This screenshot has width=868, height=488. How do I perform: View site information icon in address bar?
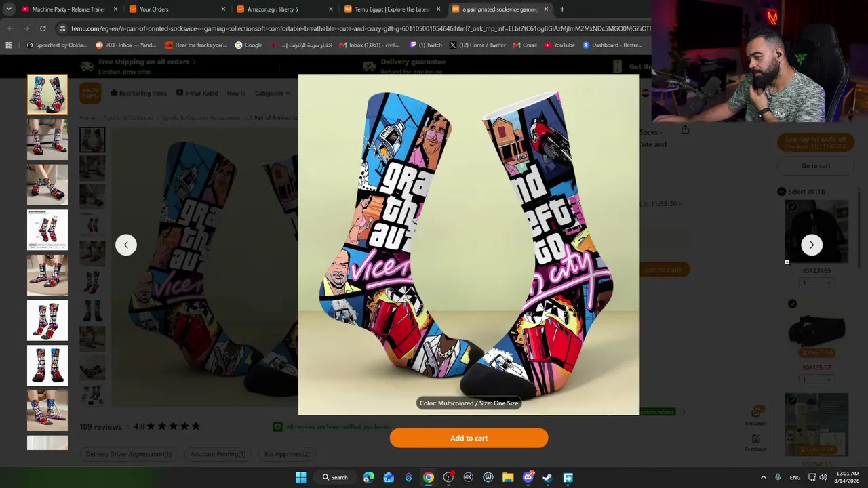pyautogui.click(x=62, y=28)
